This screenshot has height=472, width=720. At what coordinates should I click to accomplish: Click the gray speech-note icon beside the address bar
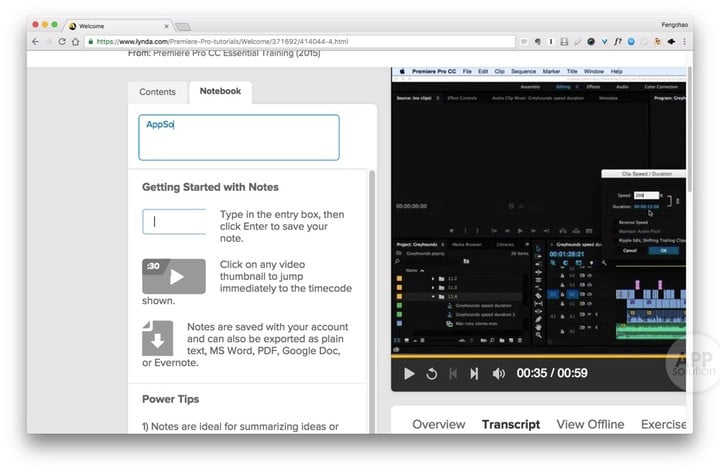click(x=524, y=41)
